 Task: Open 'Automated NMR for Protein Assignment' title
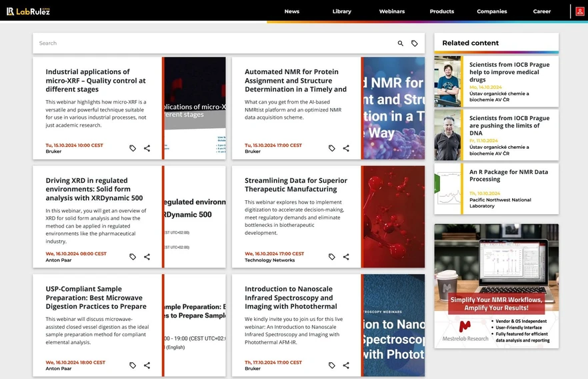click(x=295, y=80)
